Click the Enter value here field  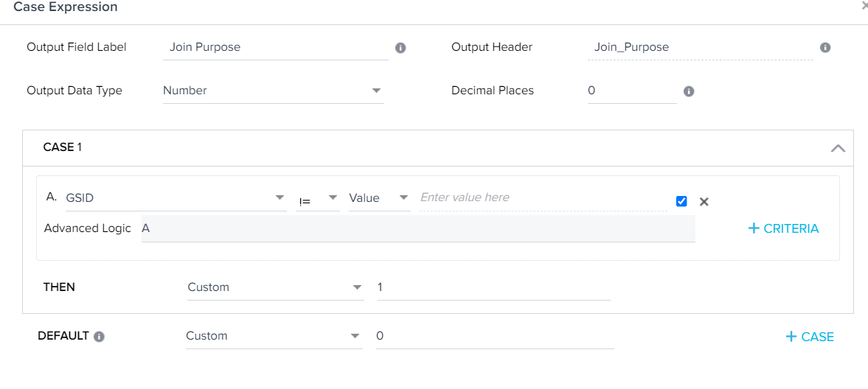544,198
